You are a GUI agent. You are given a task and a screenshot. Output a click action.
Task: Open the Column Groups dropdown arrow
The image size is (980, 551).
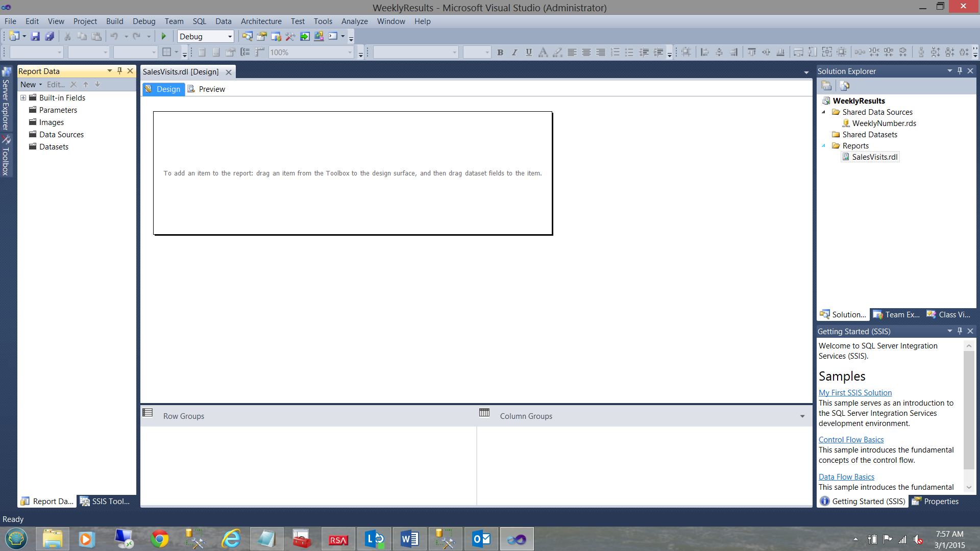click(x=802, y=416)
